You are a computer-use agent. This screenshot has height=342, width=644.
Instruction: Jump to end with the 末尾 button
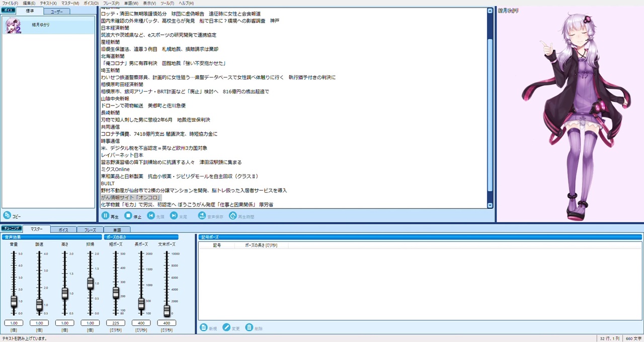(179, 216)
